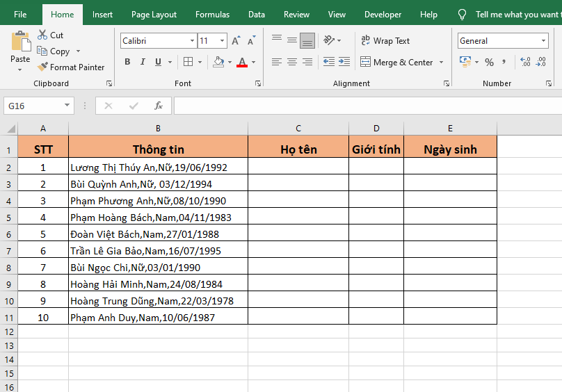Select cell containing Phạm Hoàng Bách,Nam,04/11/1983
The image size is (562, 392).
(158, 218)
